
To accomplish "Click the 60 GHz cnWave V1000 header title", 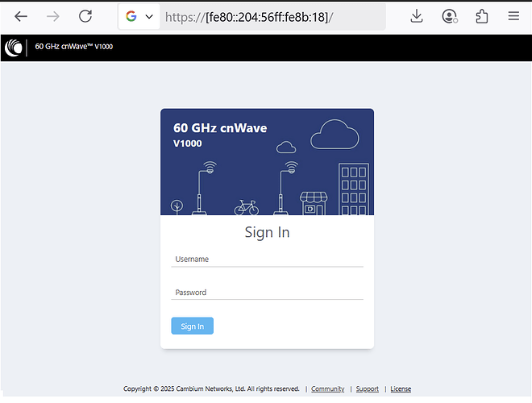I will (74, 47).
